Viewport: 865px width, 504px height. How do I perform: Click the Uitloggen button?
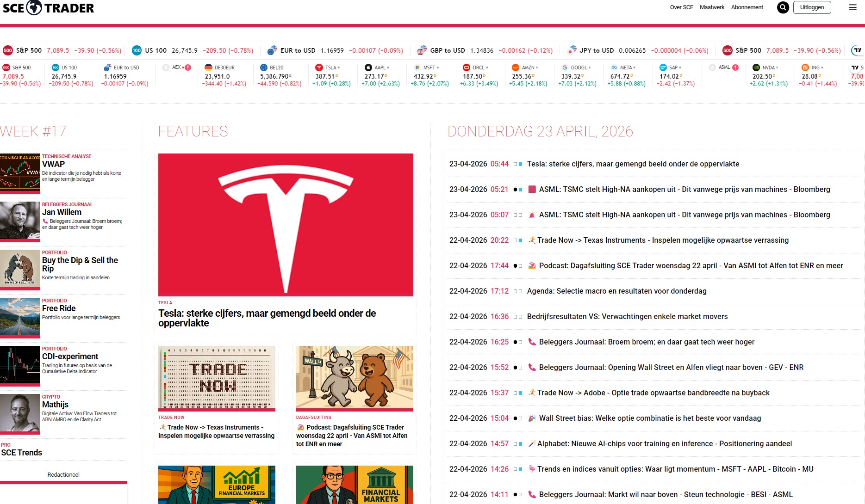point(812,7)
